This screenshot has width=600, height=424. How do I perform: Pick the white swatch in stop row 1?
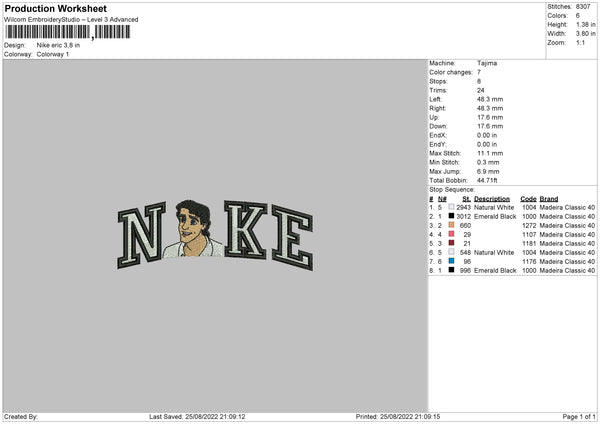(451, 207)
